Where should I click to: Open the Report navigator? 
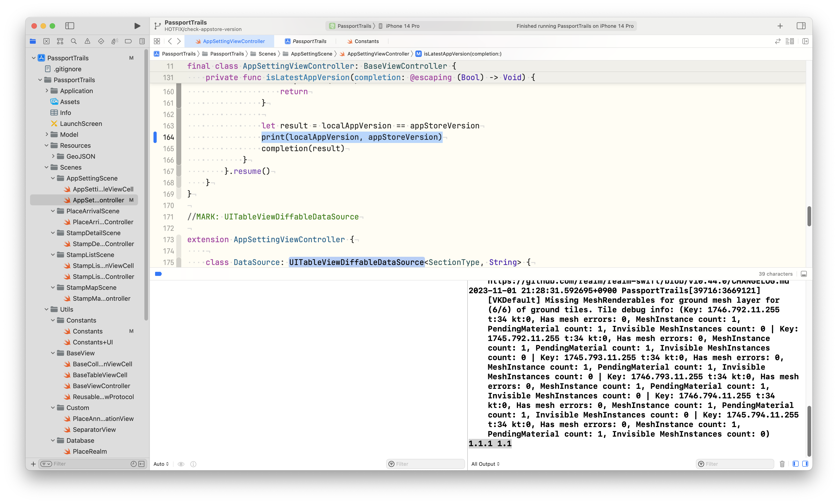[x=142, y=41]
